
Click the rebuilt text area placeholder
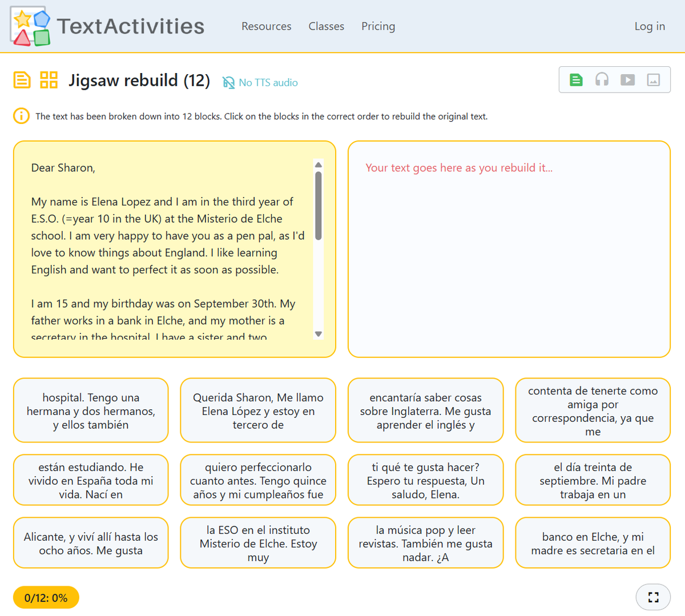(x=459, y=168)
